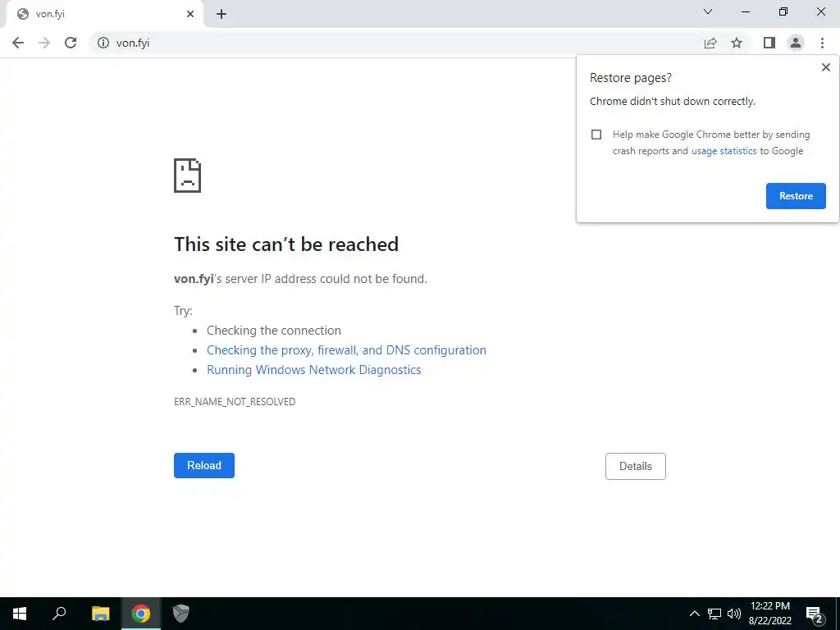Open the profile avatar menu

pos(796,43)
